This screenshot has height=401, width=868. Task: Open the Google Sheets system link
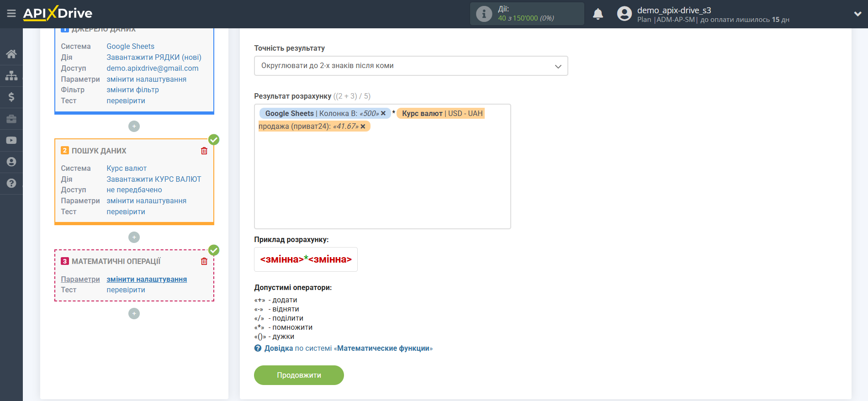tap(131, 46)
